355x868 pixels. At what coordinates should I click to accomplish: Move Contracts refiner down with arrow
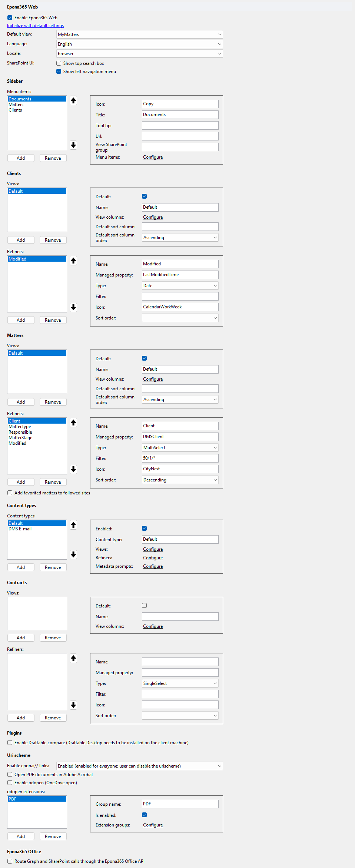point(73,705)
